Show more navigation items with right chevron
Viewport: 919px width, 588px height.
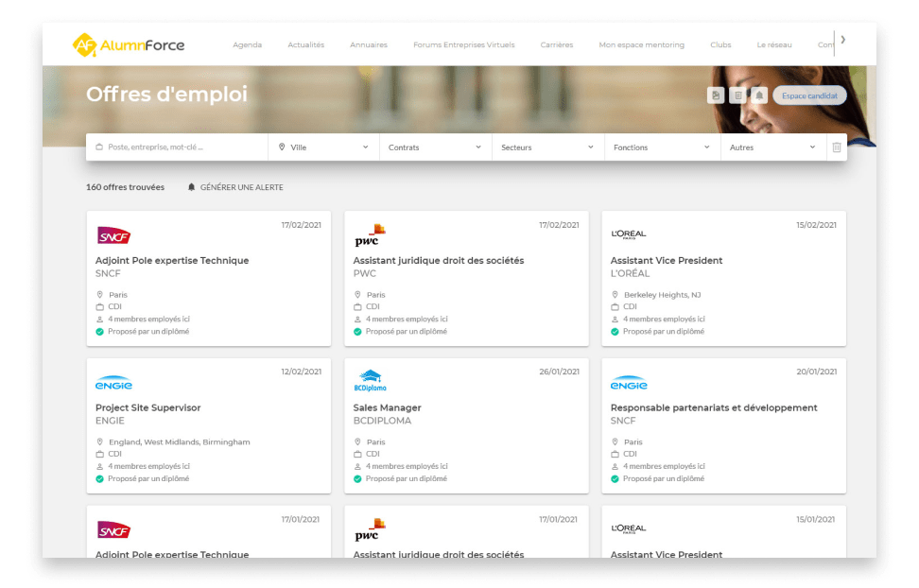coord(842,40)
